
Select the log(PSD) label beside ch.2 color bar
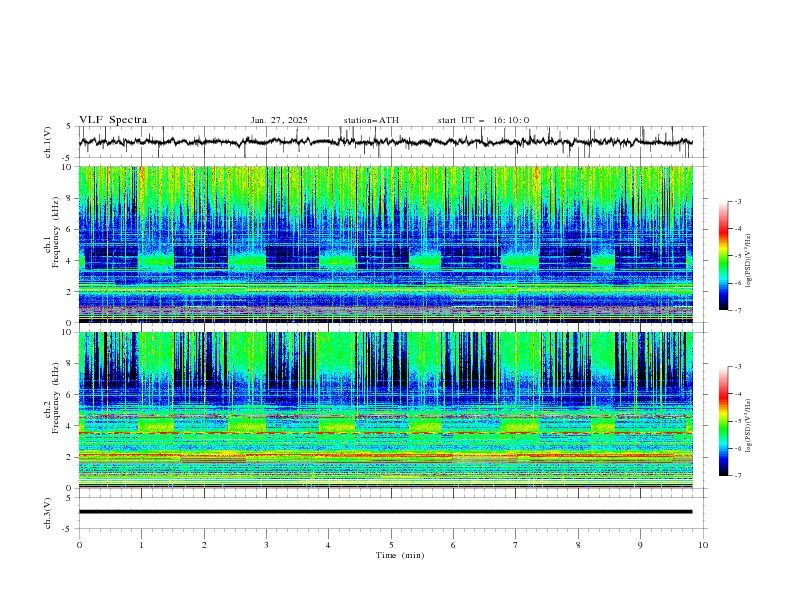[749, 425]
